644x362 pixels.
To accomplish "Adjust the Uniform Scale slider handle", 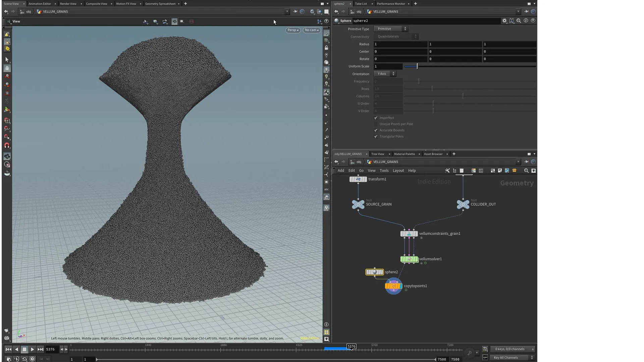I will click(x=417, y=66).
